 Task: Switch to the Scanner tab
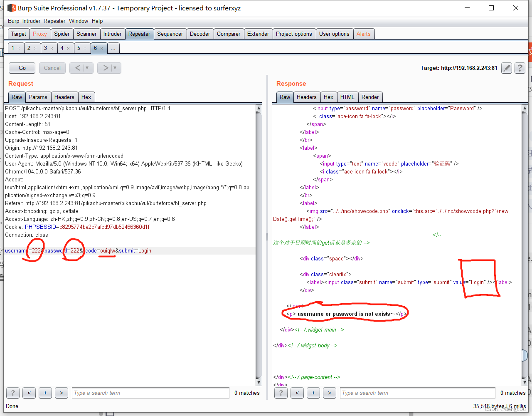pyautogui.click(x=86, y=34)
